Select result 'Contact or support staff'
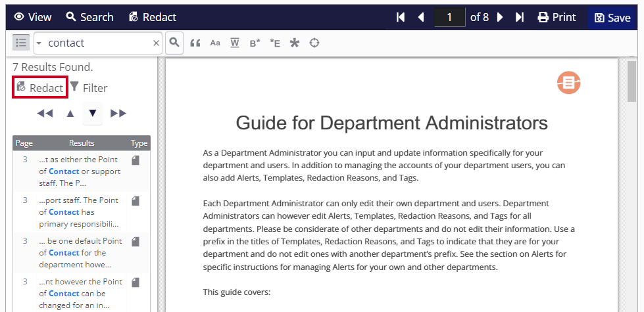Viewport: 644px width, 312px height. (x=82, y=171)
